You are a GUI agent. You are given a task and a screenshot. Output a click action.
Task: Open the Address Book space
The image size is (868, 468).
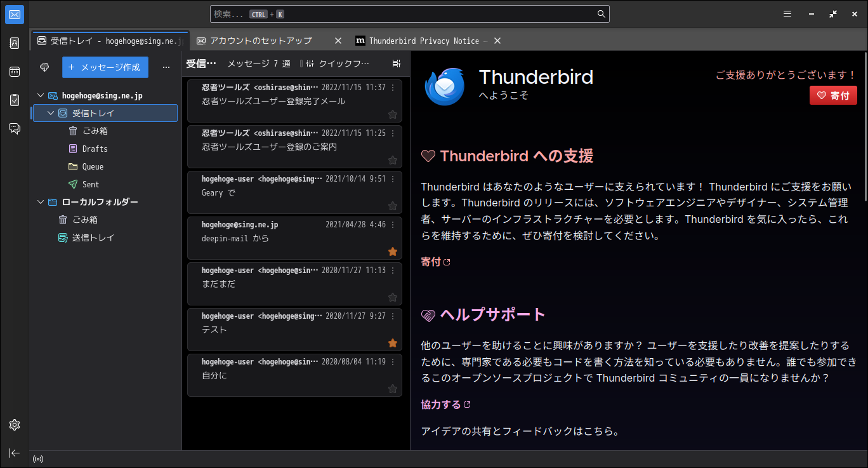point(15,43)
